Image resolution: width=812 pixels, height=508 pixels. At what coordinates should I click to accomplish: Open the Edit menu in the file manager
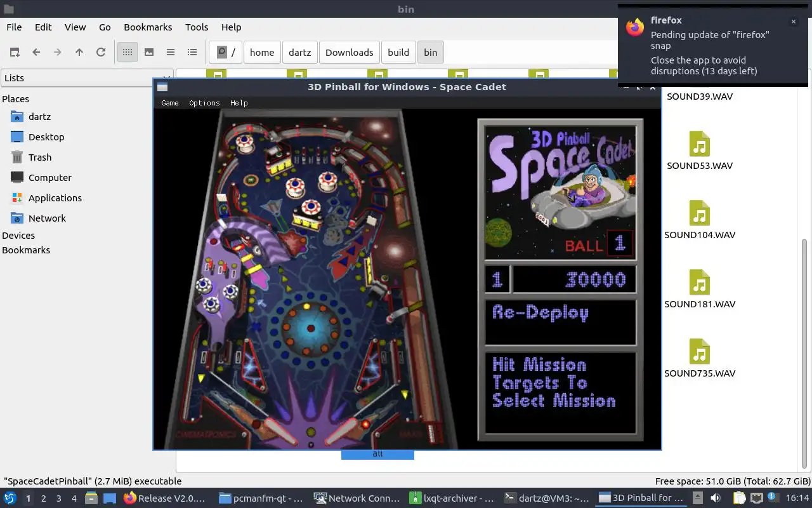43,27
